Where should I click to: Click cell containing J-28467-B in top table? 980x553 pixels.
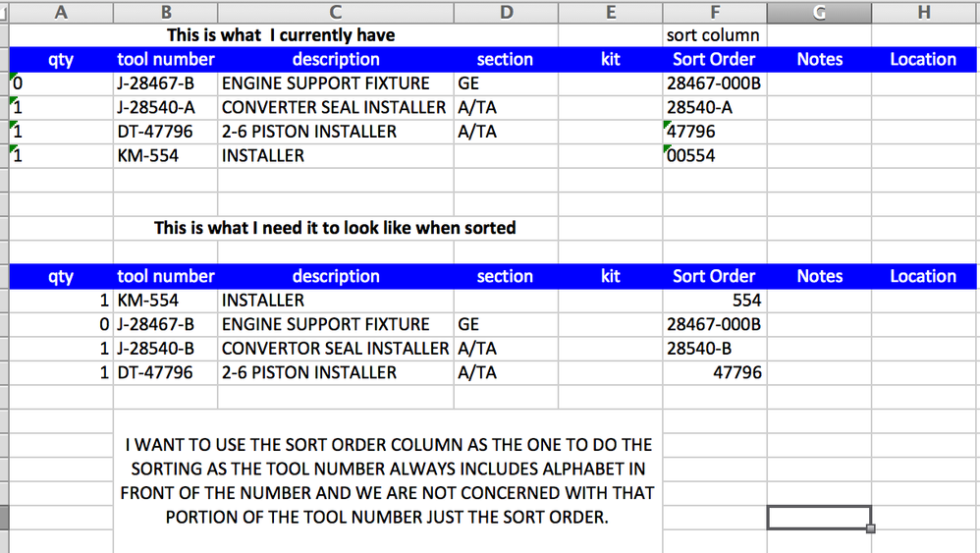pos(165,83)
